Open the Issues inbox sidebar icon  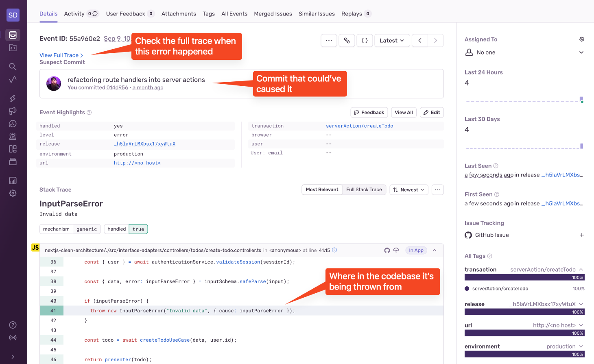click(13, 35)
